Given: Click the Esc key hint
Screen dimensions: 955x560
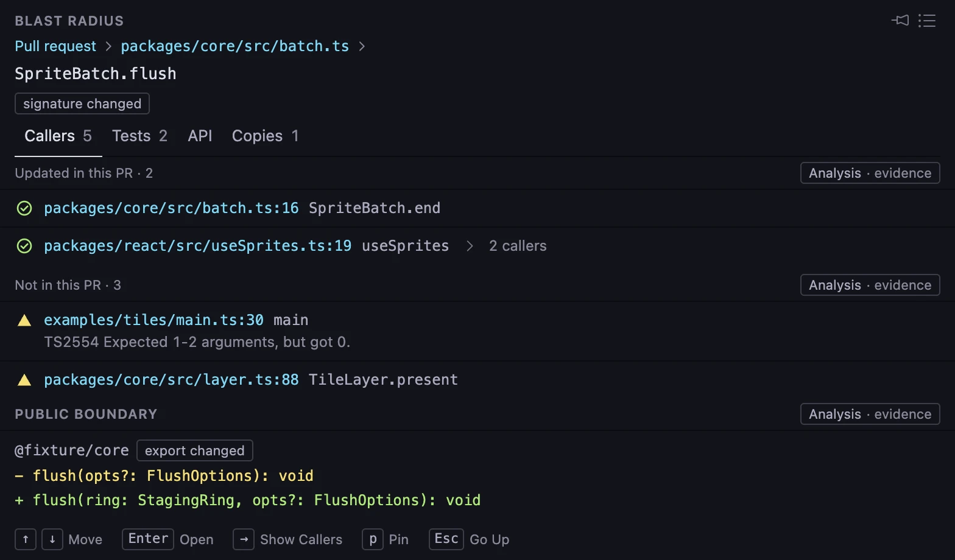Looking at the screenshot, I should pos(446,539).
